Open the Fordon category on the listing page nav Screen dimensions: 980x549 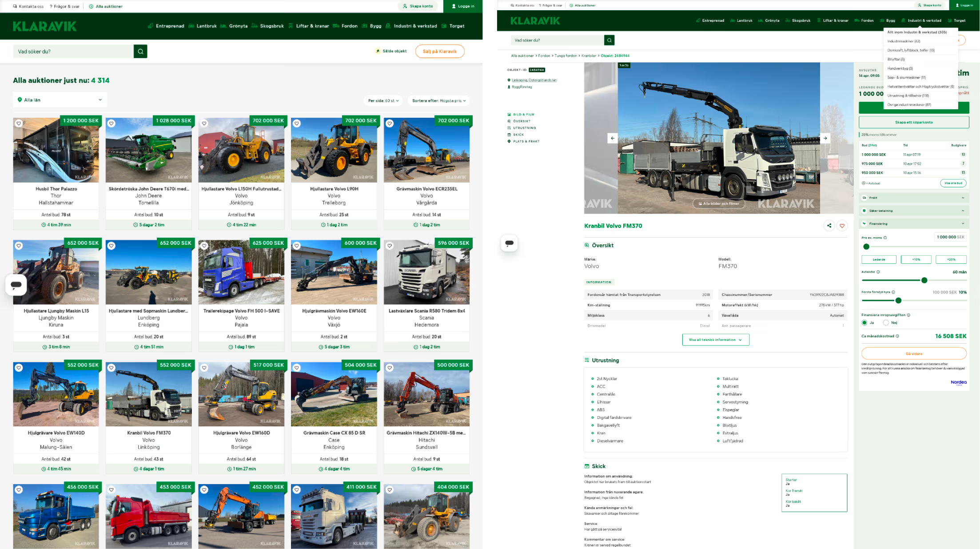click(x=345, y=26)
